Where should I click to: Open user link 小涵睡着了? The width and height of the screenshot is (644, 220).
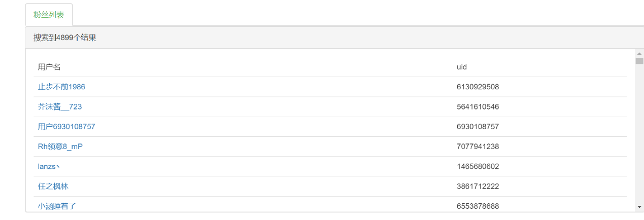(x=57, y=206)
